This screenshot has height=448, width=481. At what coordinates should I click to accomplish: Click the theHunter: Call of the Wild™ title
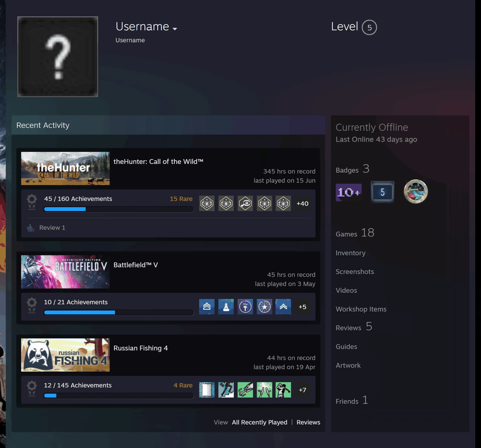coord(158,162)
